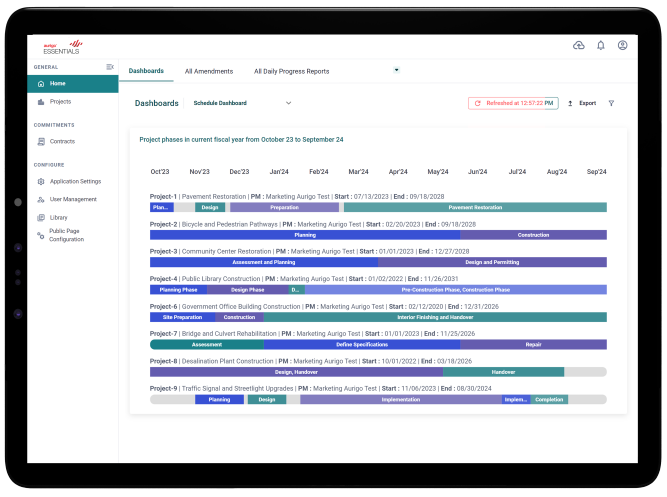This screenshot has width=667, height=497.
Task: Click the Export button
Action: point(581,103)
